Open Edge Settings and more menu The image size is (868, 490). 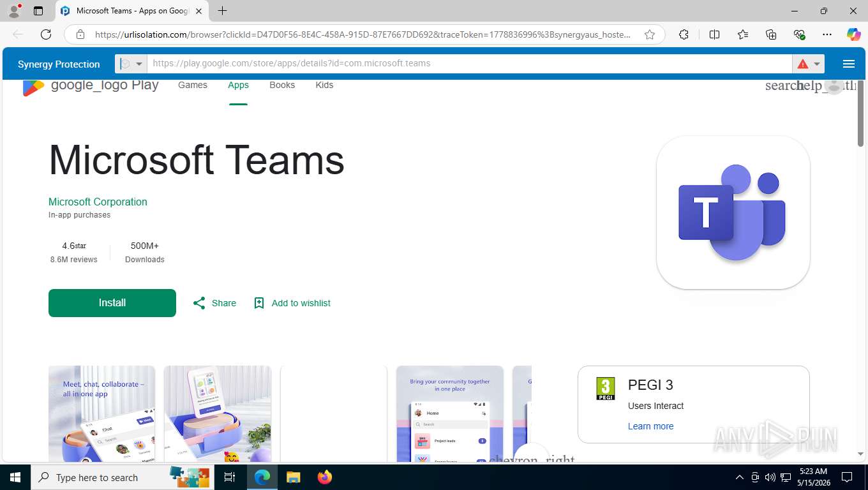coord(827,34)
